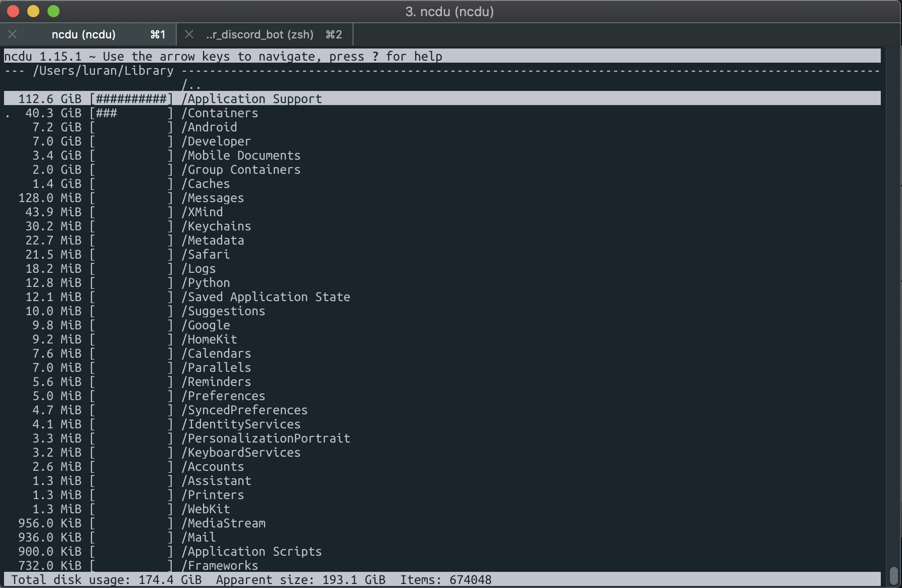Select the /Containers directory row
Image resolution: width=902 pixels, height=588 pixels.
(442, 113)
